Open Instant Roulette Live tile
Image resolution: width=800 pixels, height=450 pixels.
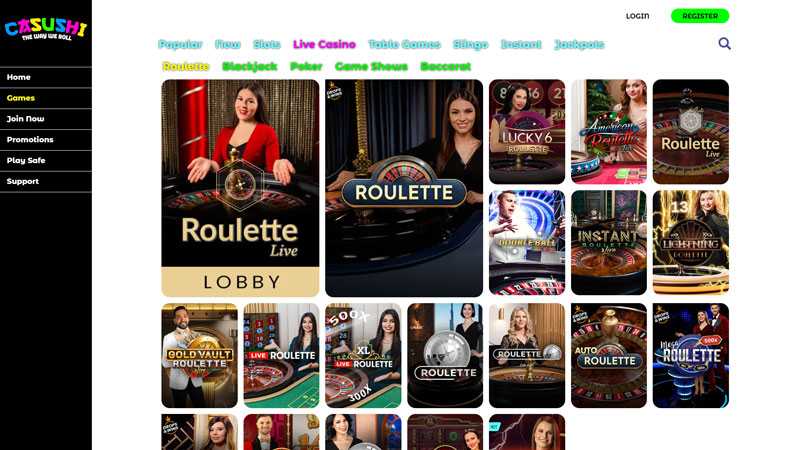pyautogui.click(x=609, y=242)
